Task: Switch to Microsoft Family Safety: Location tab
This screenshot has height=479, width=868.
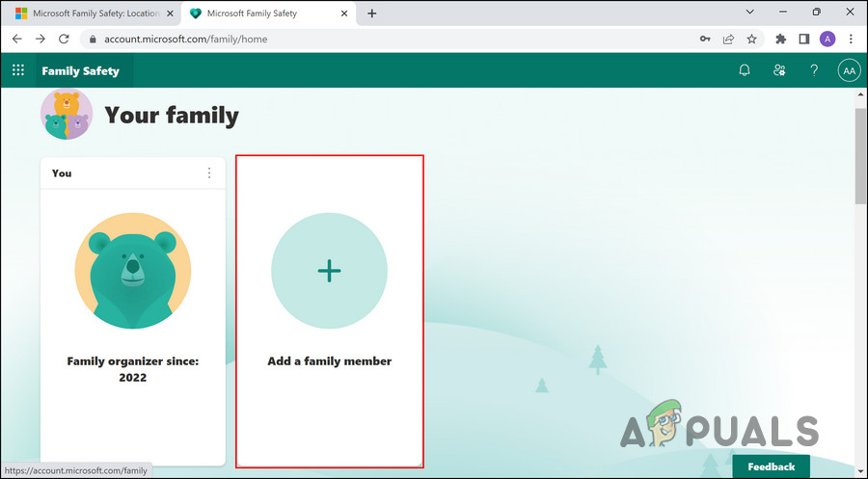Action: (95, 13)
